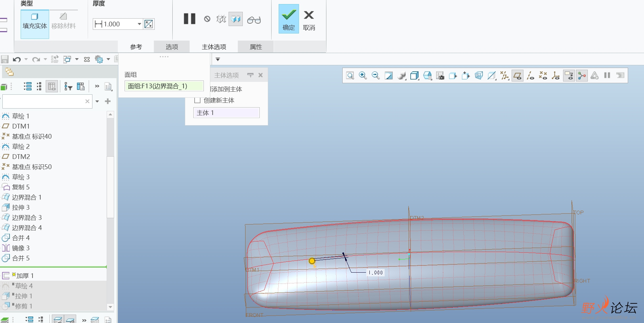This screenshot has height=323, width=644.
Task: Click the perspective view cube icon
Action: (479, 75)
